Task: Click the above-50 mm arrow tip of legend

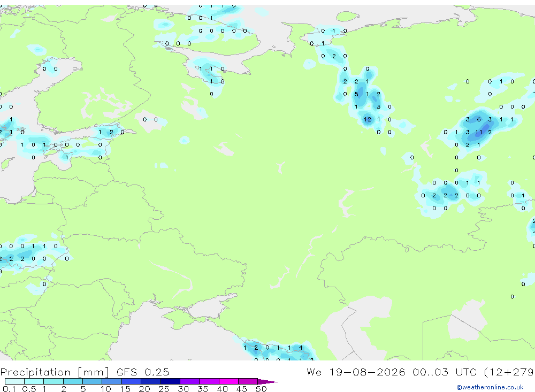Action: (x=267, y=381)
